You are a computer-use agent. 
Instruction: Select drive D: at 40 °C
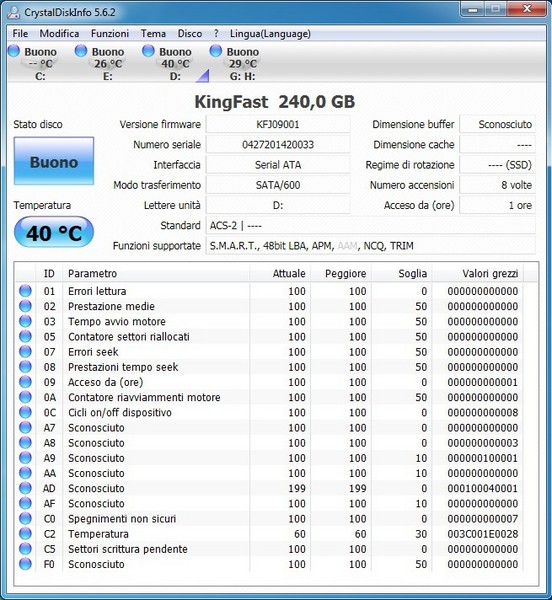[x=168, y=63]
